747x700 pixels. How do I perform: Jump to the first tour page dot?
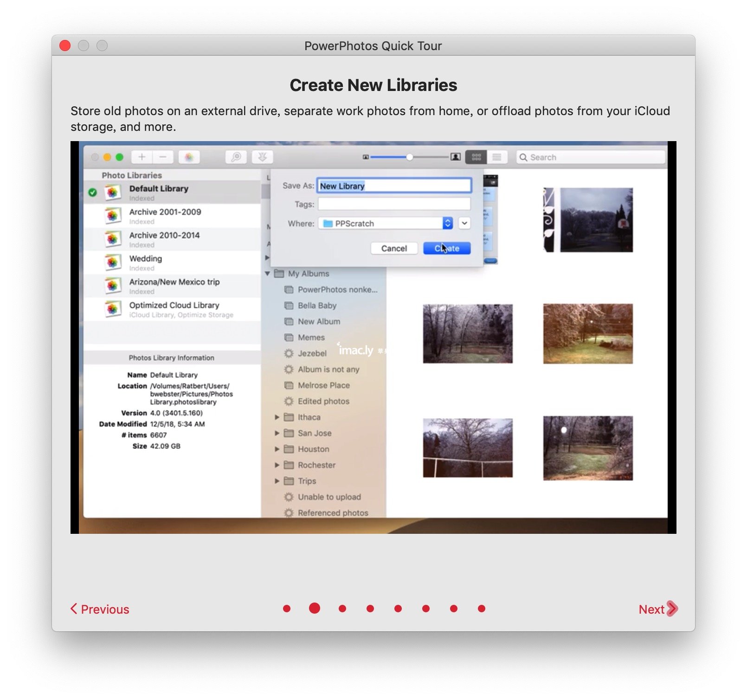tap(287, 609)
